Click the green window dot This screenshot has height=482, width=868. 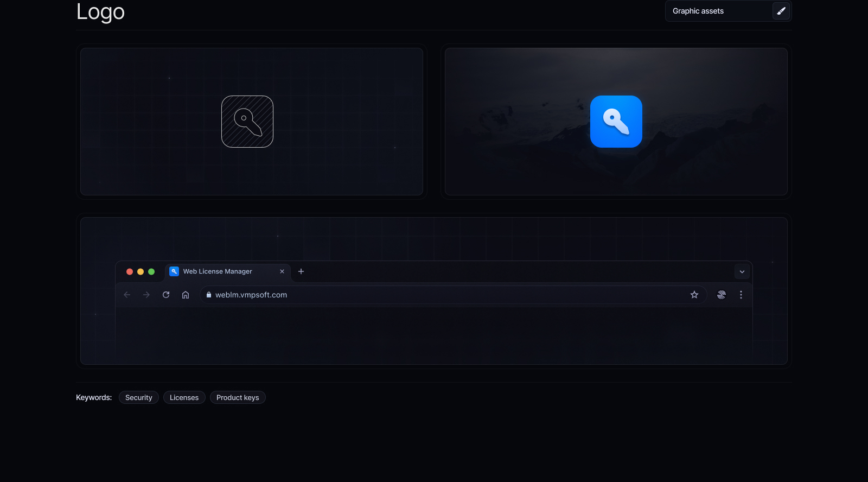pos(151,271)
